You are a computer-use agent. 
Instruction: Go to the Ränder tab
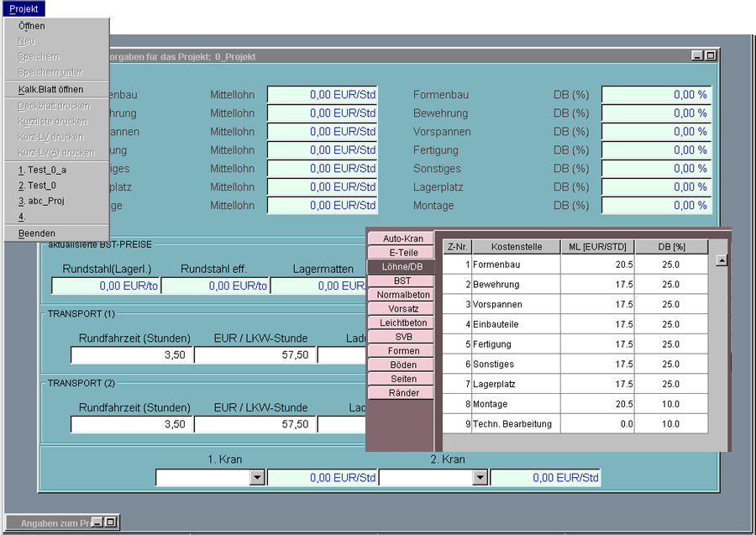[x=401, y=393]
